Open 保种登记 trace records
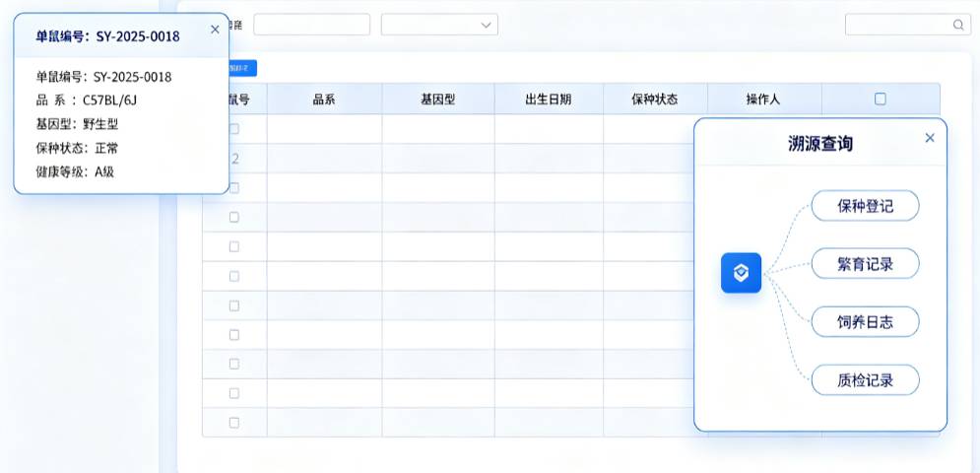The height and width of the screenshot is (473, 980). 865,206
